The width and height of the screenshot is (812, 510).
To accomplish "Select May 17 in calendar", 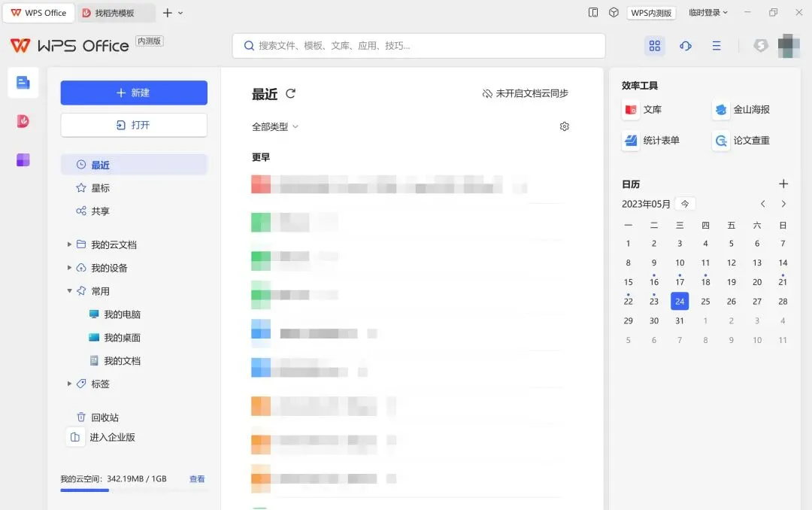I will point(680,282).
